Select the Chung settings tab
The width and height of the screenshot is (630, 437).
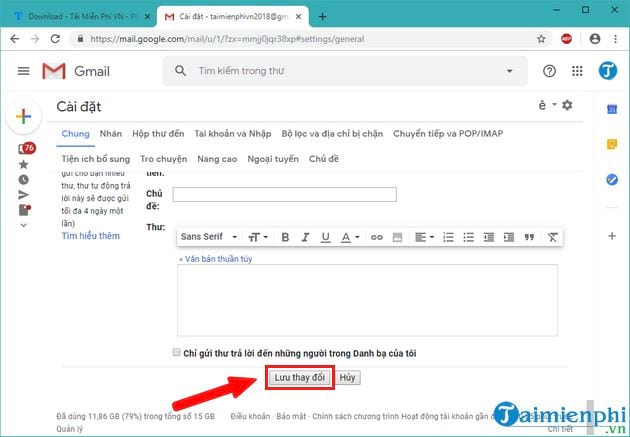tap(76, 133)
